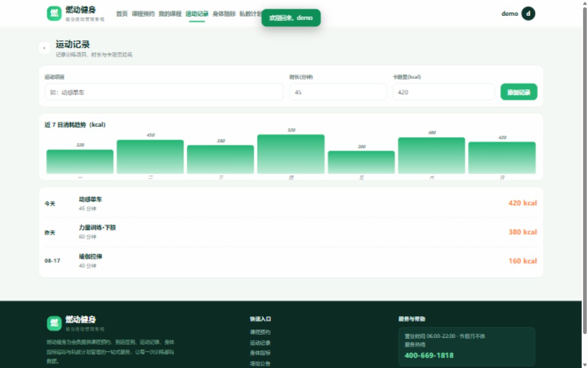Follow the footer 运动记录 link
The height and width of the screenshot is (368, 588).
260,343
